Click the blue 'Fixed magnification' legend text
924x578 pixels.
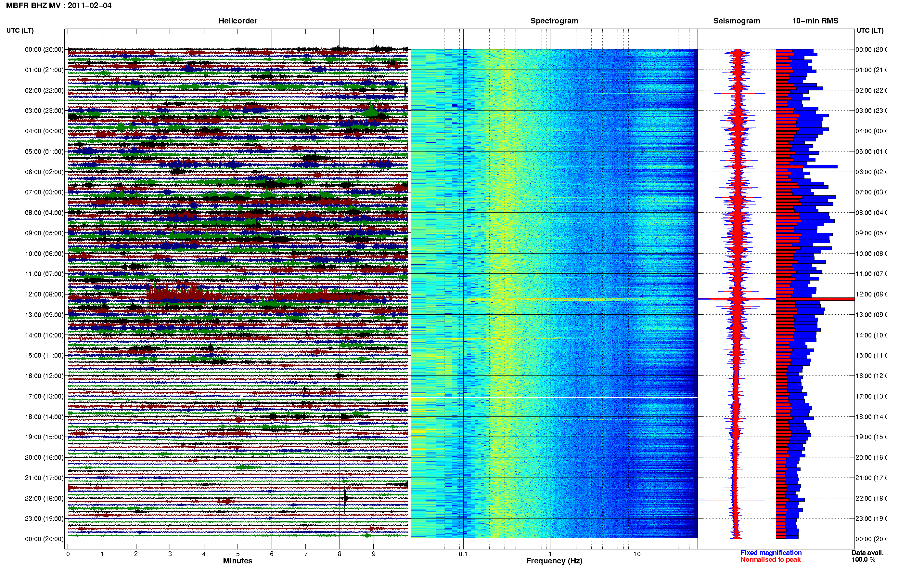coord(771,553)
